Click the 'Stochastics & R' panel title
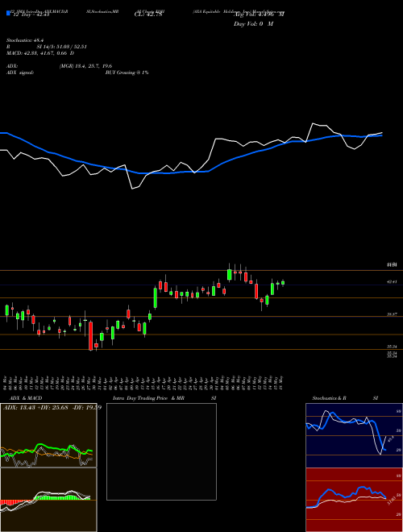Viewport: 403px width, 532px height. [330, 398]
